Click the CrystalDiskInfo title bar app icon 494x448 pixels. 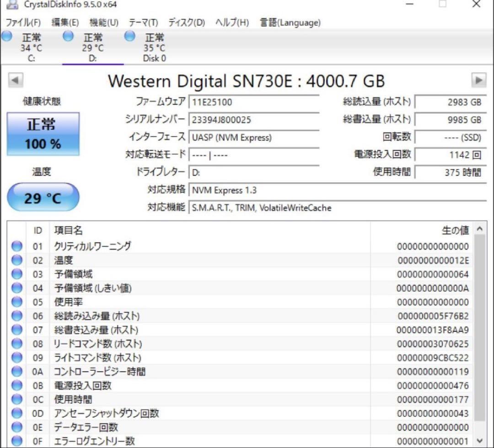click(x=12, y=4)
